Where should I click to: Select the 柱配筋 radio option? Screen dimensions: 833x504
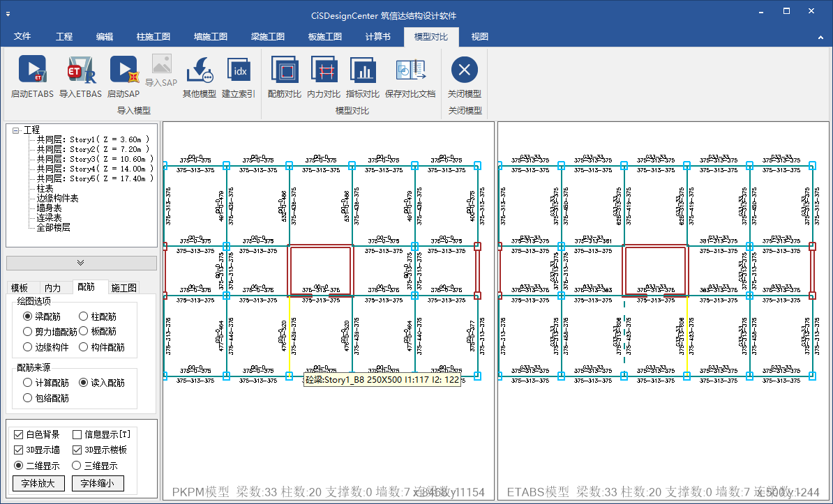[x=98, y=316]
